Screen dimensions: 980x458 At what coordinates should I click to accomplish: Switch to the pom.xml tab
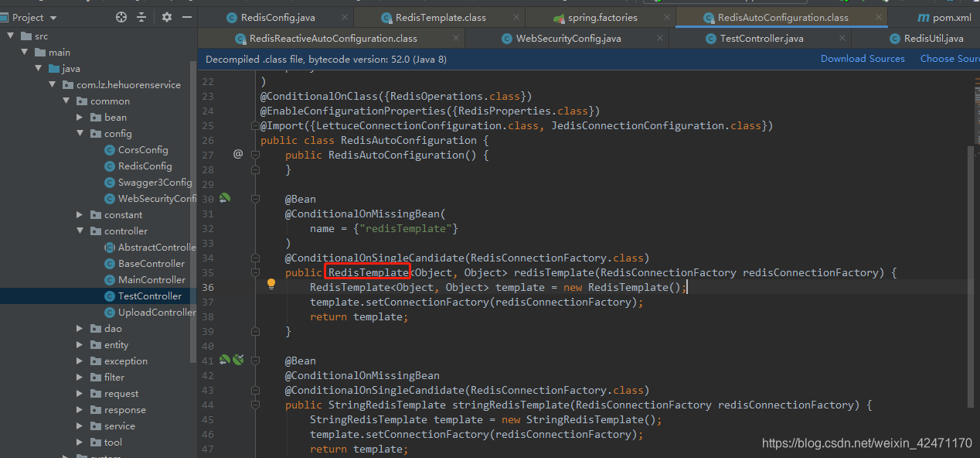click(x=943, y=17)
